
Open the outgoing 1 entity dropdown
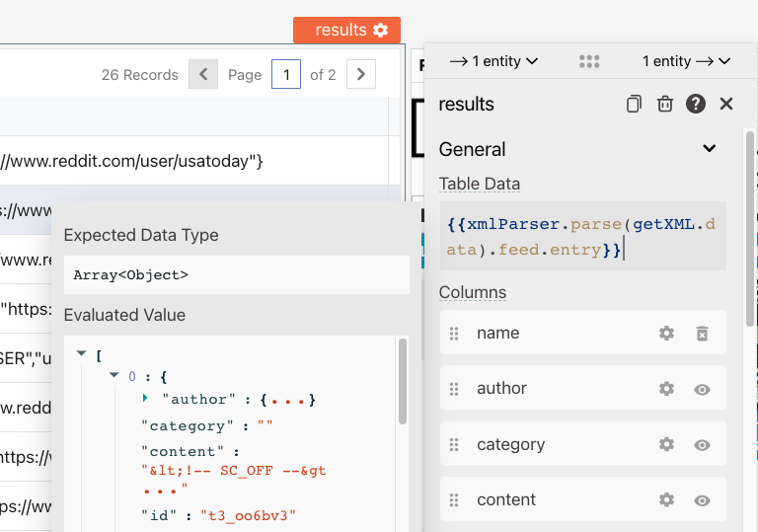point(686,61)
